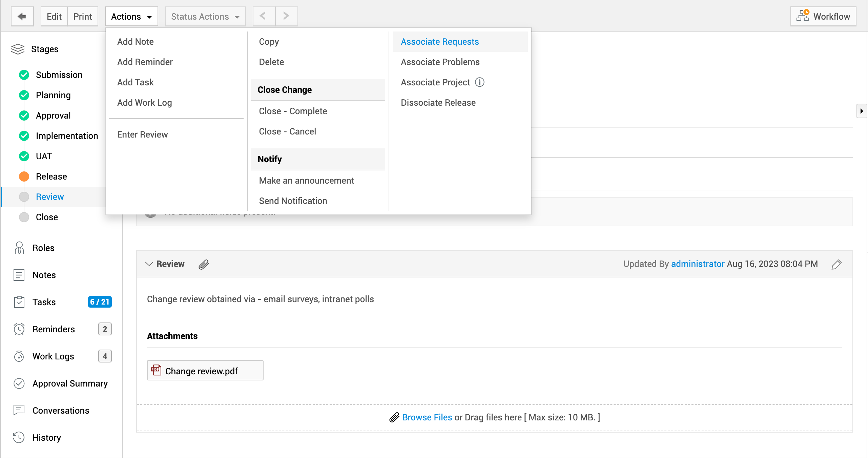Open the History sidebar item

pyautogui.click(x=46, y=437)
